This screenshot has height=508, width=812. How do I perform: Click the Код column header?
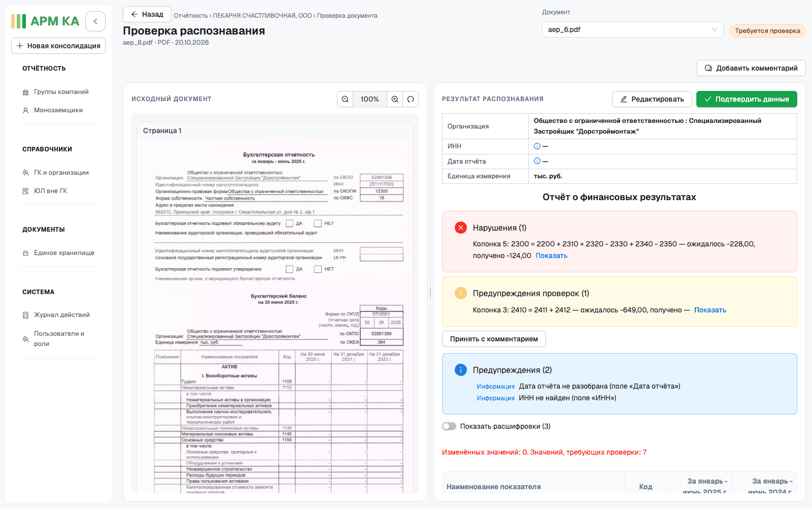pos(646,487)
